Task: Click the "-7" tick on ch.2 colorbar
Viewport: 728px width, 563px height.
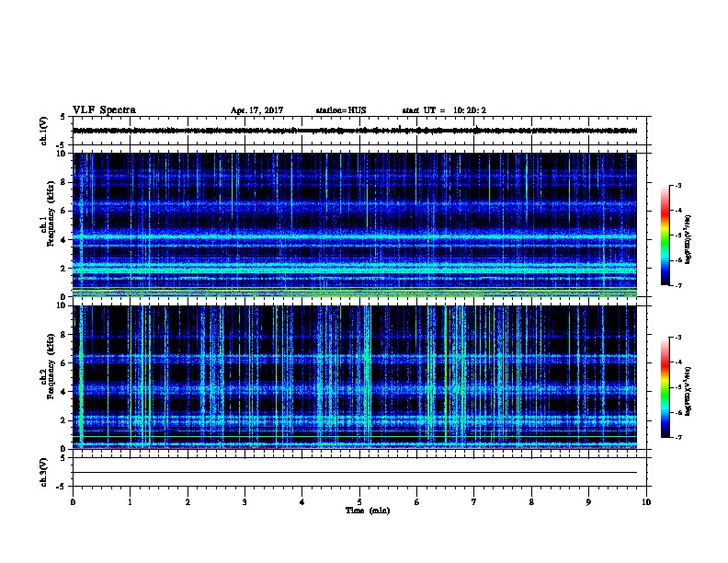Action: (677, 438)
